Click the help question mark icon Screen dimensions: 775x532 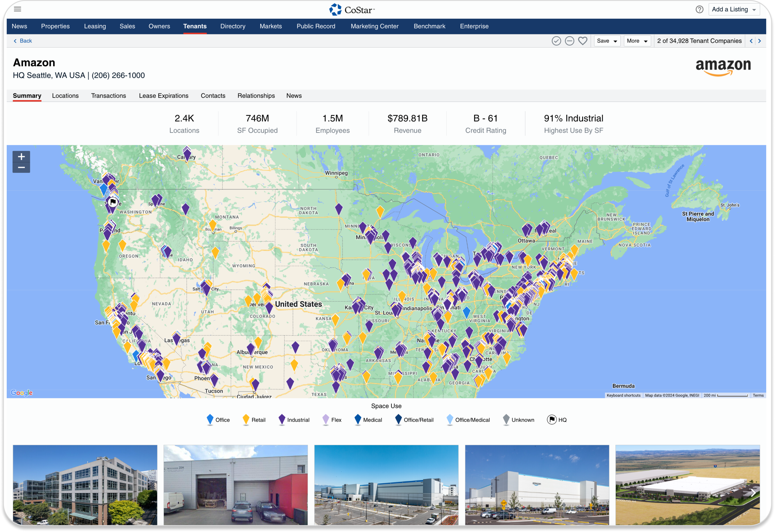[x=699, y=9]
